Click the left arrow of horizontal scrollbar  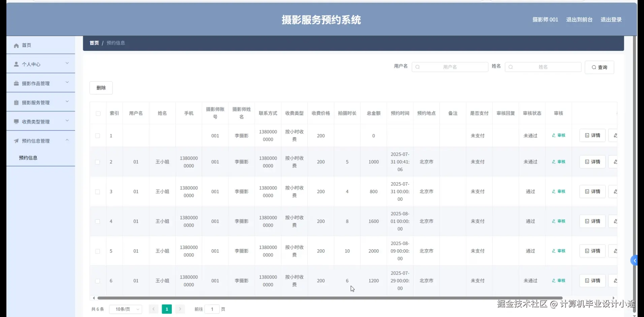click(94, 298)
